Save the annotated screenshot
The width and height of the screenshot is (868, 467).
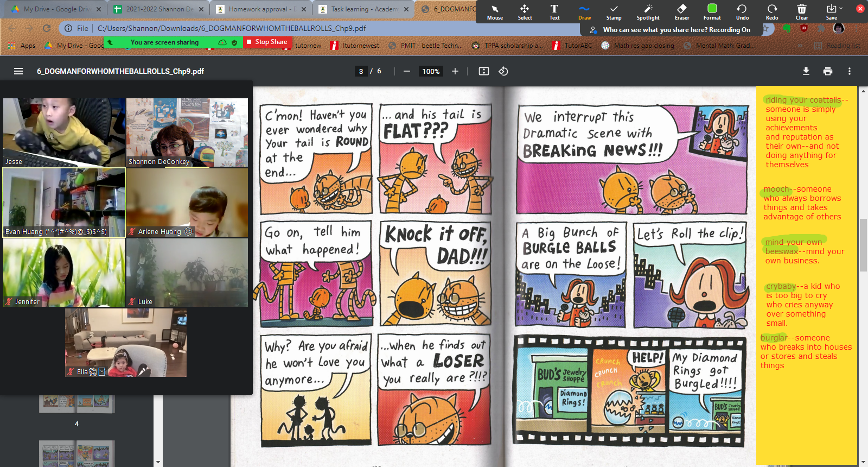click(831, 12)
